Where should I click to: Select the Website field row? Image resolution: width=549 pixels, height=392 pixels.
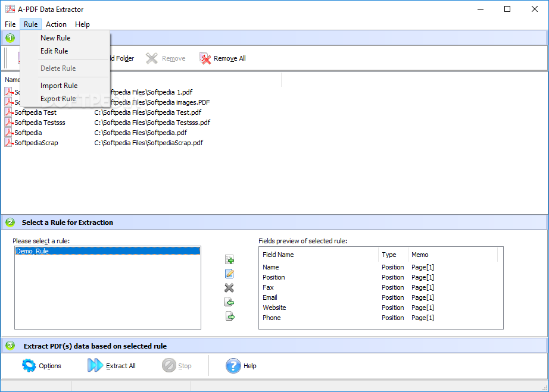(381, 308)
